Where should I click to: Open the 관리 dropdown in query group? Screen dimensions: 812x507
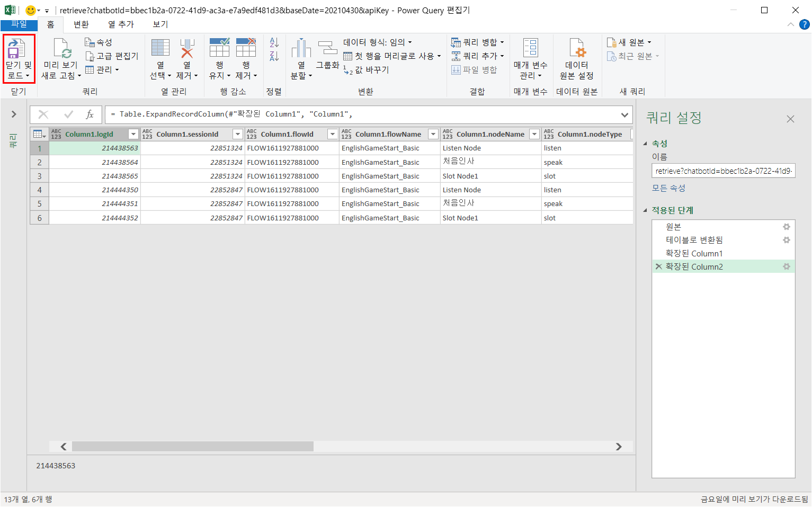point(102,70)
